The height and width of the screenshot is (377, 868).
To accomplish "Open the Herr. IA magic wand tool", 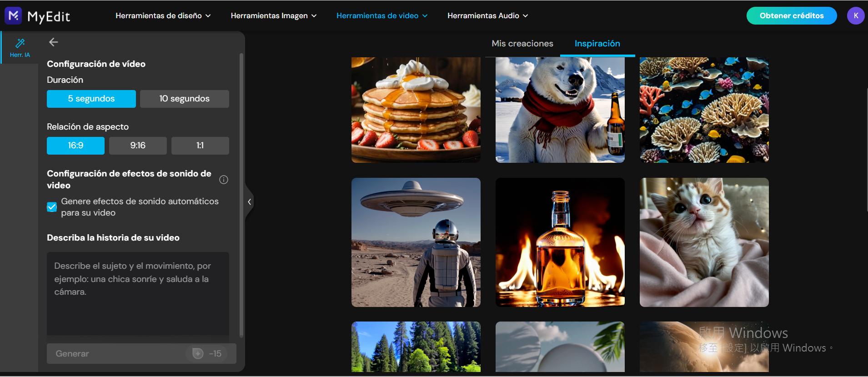I will 20,47.
